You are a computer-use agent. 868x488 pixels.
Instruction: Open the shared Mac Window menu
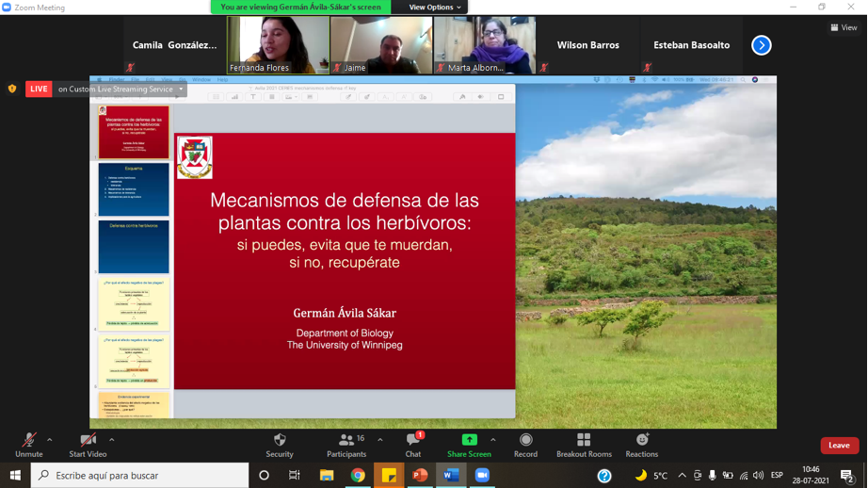(201, 80)
